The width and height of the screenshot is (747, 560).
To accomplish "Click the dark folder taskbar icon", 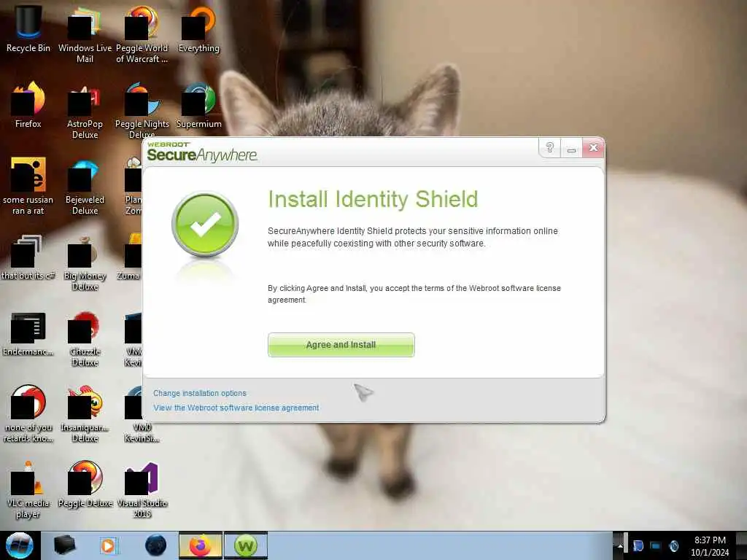I will (64, 545).
